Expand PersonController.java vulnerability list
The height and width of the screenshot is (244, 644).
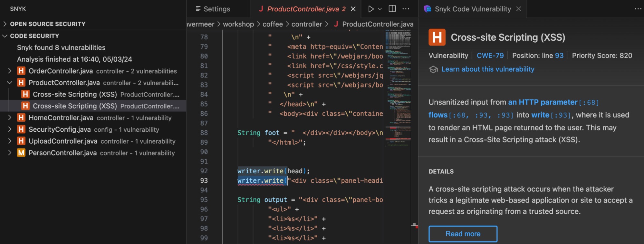coord(10,153)
